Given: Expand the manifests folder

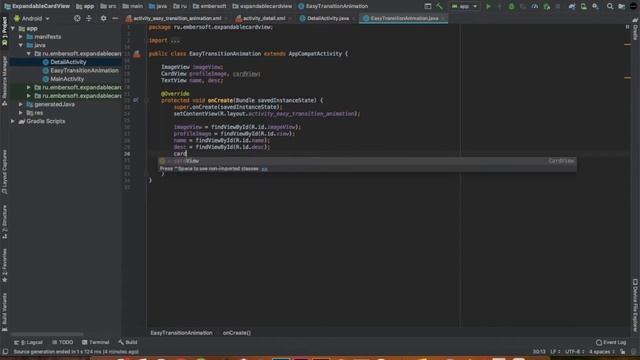Looking at the screenshot, I should click(21, 37).
